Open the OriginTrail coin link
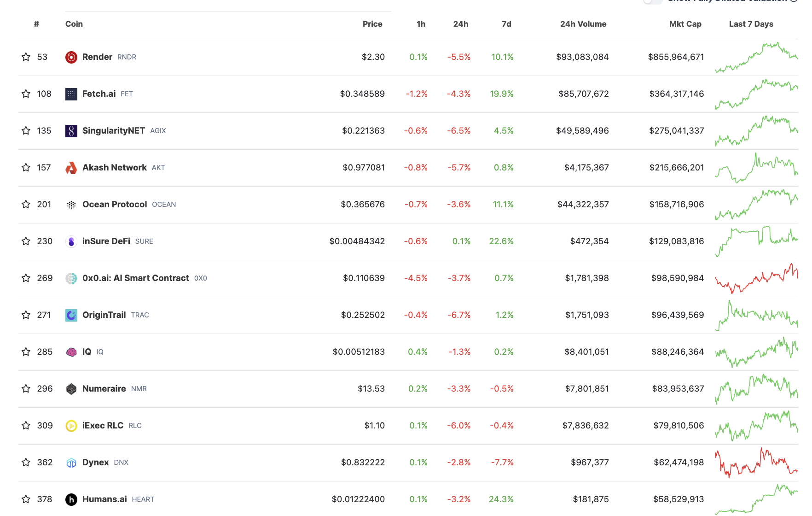This screenshot has width=812, height=516. pyautogui.click(x=104, y=315)
